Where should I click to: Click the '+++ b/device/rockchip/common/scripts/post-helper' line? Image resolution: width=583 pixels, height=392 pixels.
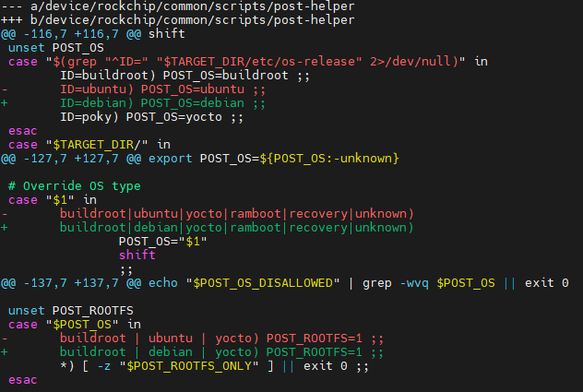pyautogui.click(x=178, y=20)
